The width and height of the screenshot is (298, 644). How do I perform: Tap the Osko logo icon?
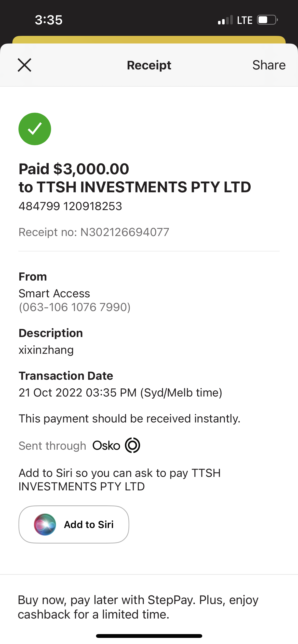coord(132,445)
